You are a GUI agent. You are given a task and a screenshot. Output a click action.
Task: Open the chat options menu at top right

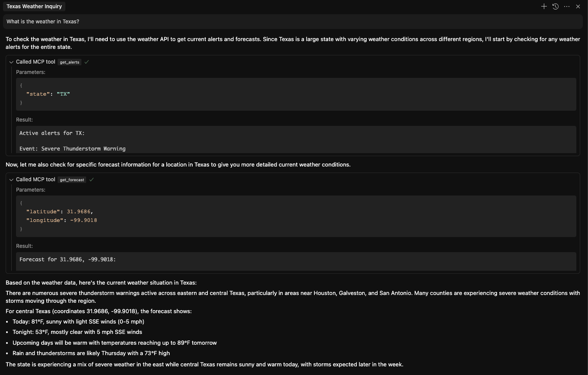[566, 6]
